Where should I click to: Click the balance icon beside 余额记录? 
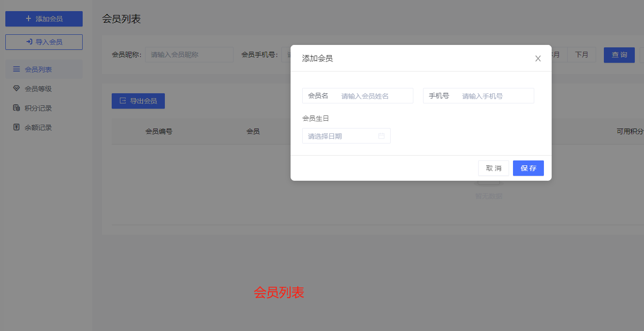pos(16,128)
